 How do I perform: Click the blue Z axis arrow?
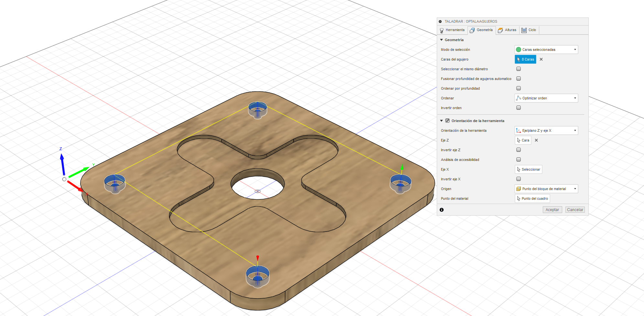click(63, 164)
